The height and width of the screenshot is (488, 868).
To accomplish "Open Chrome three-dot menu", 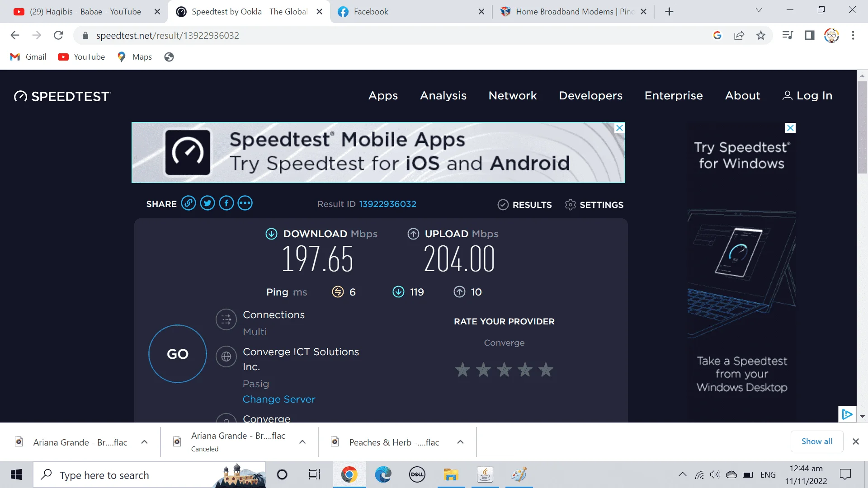I will click(x=853, y=35).
